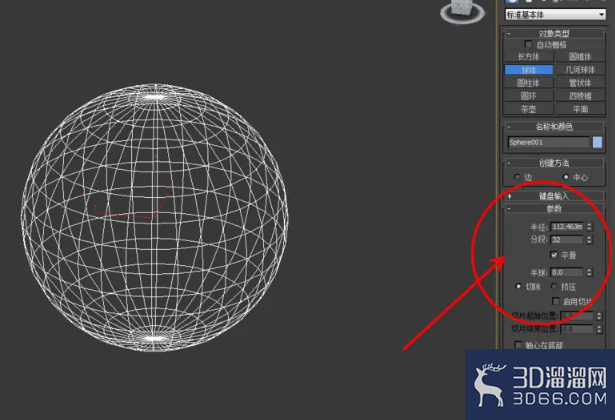Click the 切片结束位置 value field
The height and width of the screenshot is (420, 615).
pyautogui.click(x=577, y=329)
